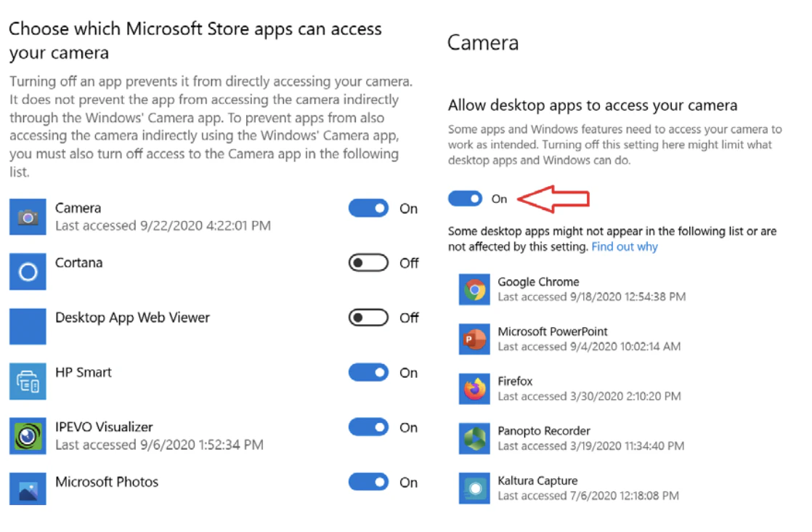Click the Panopto Recorder icon
Screen dimensions: 812x532
point(474,439)
